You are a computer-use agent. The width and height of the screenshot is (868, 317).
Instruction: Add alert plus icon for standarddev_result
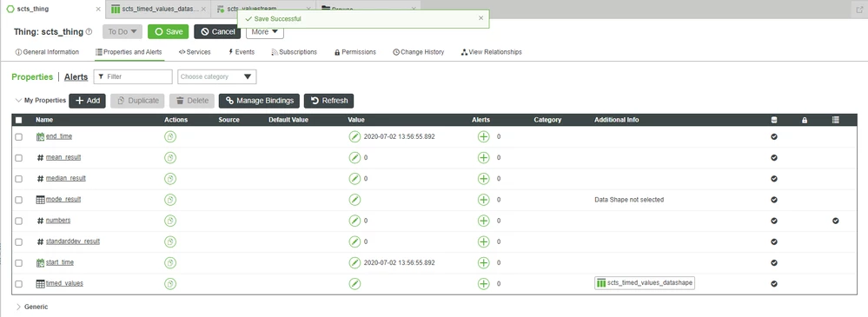click(483, 241)
